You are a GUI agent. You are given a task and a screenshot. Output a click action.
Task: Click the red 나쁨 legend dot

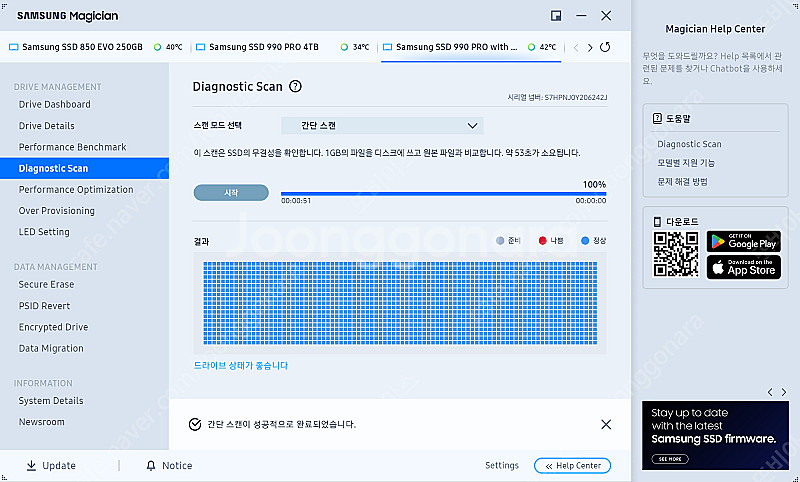pos(543,241)
